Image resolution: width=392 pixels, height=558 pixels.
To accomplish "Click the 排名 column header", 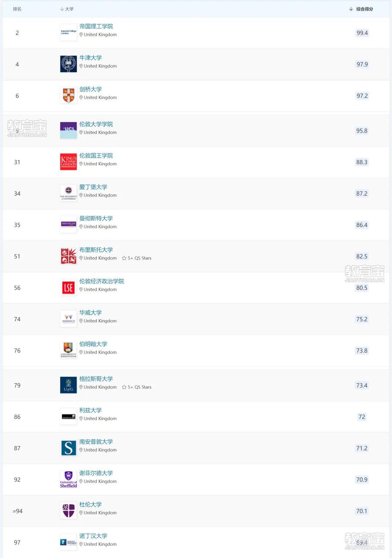I will click(17, 9).
